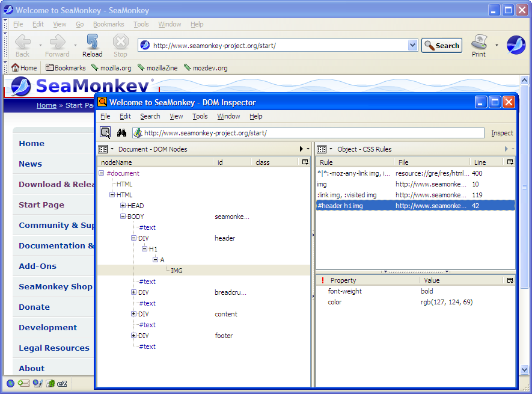Click the Home icon in bookmarks toolbar

[25, 68]
